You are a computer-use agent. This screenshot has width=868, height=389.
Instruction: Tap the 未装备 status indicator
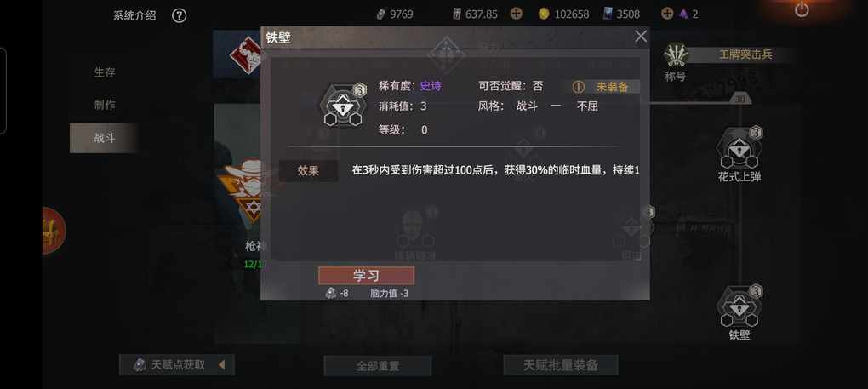point(605,87)
